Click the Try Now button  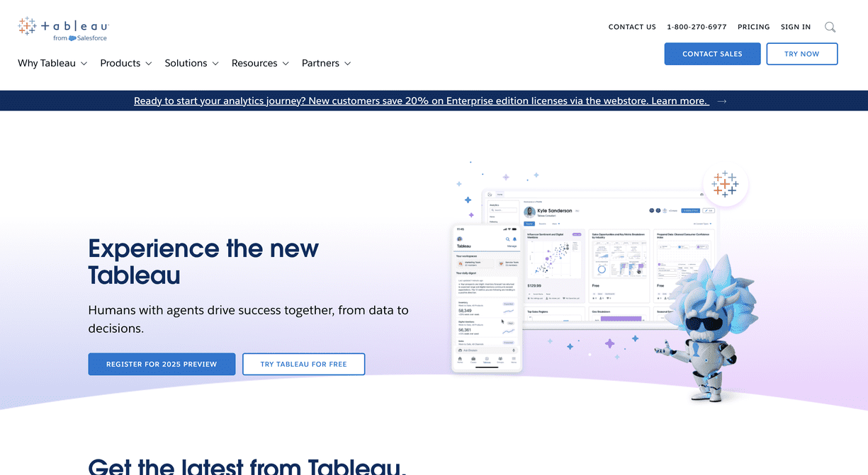point(801,54)
